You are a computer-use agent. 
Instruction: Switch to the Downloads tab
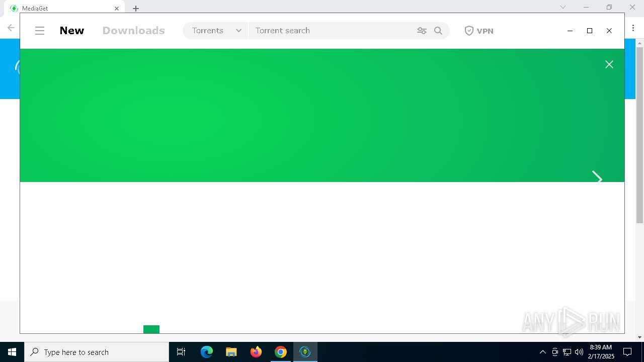pos(134,31)
